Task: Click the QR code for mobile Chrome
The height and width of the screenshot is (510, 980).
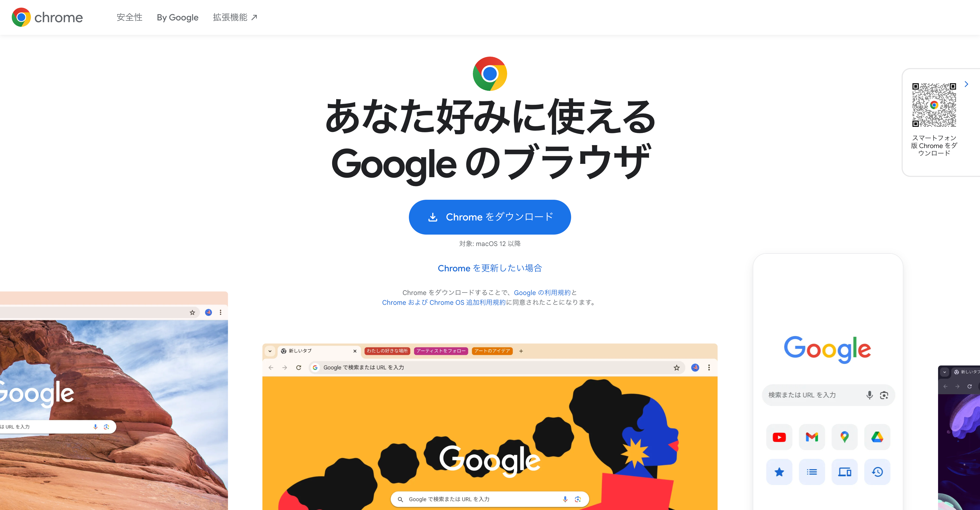Action: tap(934, 105)
